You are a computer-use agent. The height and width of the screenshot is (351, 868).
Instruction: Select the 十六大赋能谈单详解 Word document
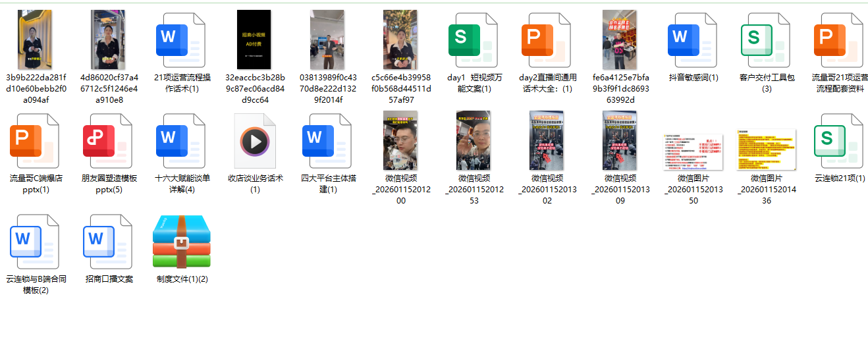[x=181, y=140]
